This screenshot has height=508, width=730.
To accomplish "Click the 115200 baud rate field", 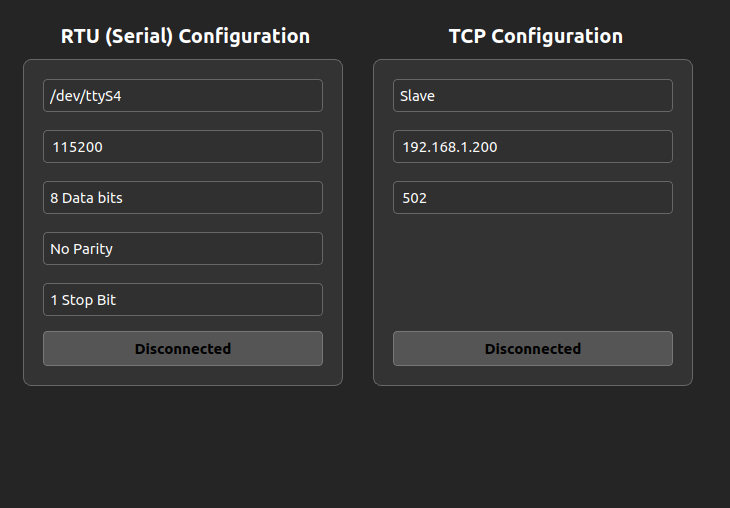I will tap(183, 147).
